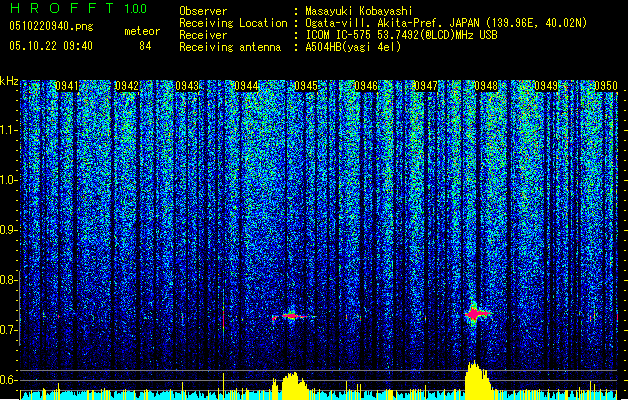The width and height of the screenshot is (629, 400).
Task: Click the 0.9 kHz axis label
Action: [7, 230]
